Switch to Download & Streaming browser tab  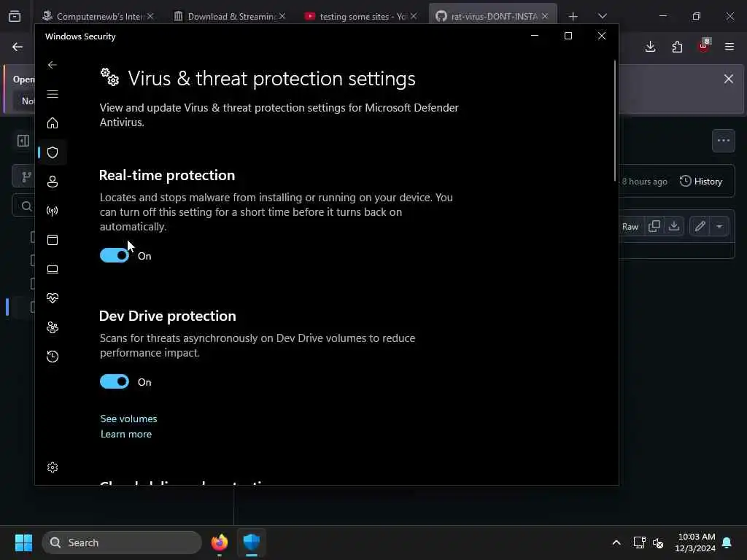[230, 16]
